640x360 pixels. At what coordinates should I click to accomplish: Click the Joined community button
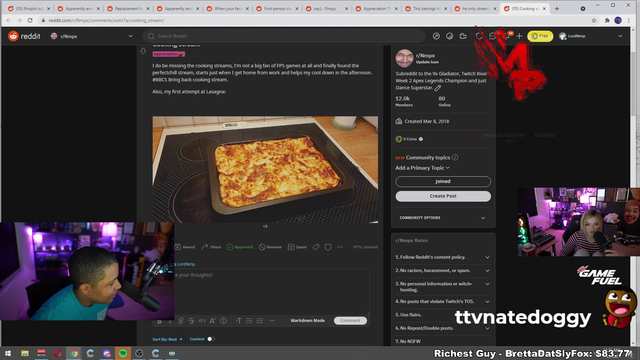tap(443, 181)
